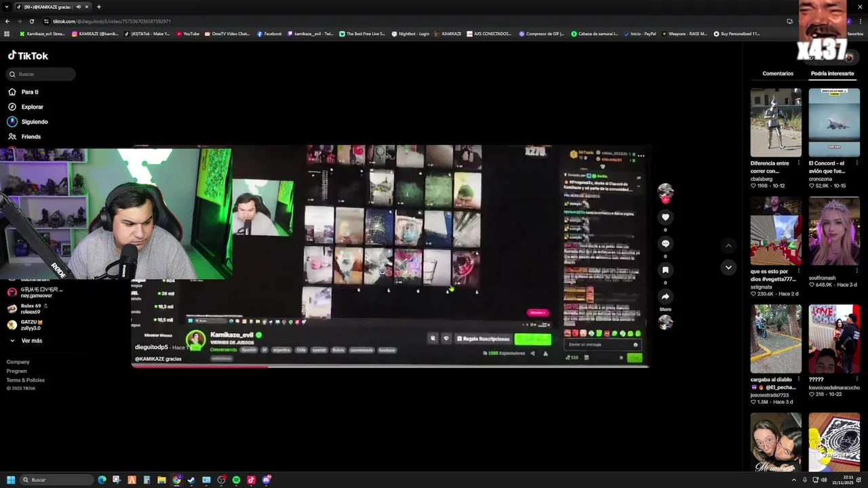Open the Company footer link
868x488 pixels.
18,362
